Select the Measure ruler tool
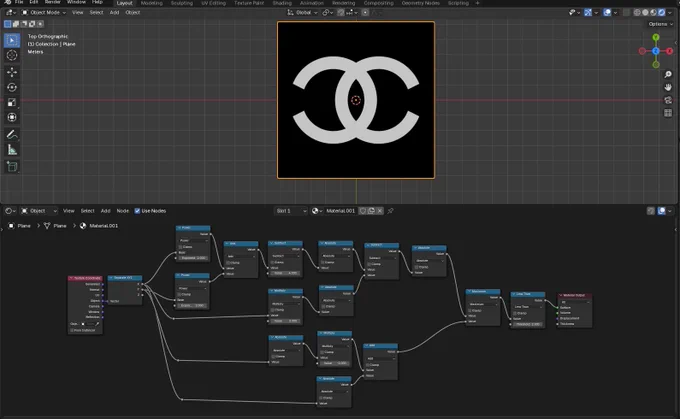Image resolution: width=680 pixels, height=419 pixels. 12,150
